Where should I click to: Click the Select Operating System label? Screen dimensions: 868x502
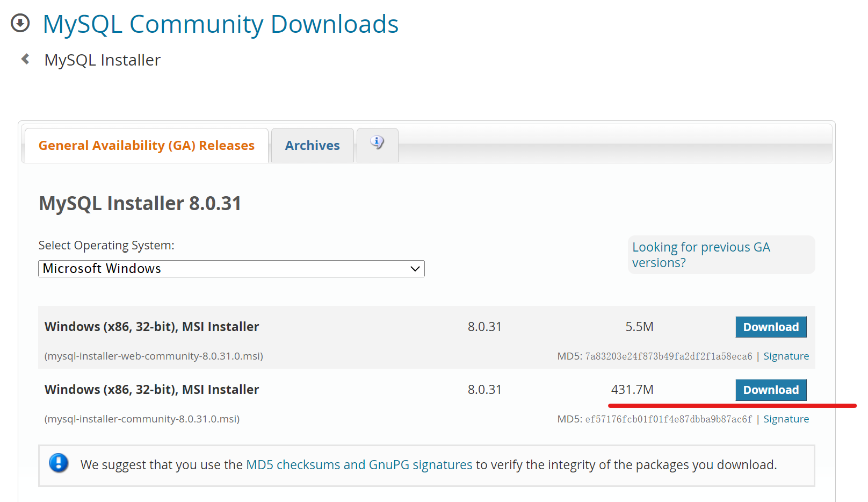click(106, 246)
